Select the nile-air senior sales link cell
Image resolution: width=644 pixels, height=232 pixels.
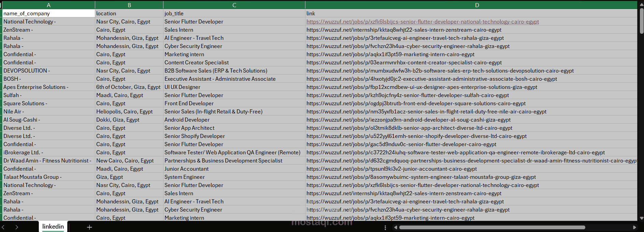[471, 111]
